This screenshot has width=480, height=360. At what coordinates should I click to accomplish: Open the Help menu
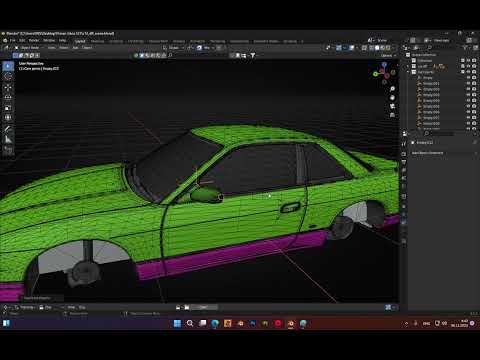tap(62, 40)
